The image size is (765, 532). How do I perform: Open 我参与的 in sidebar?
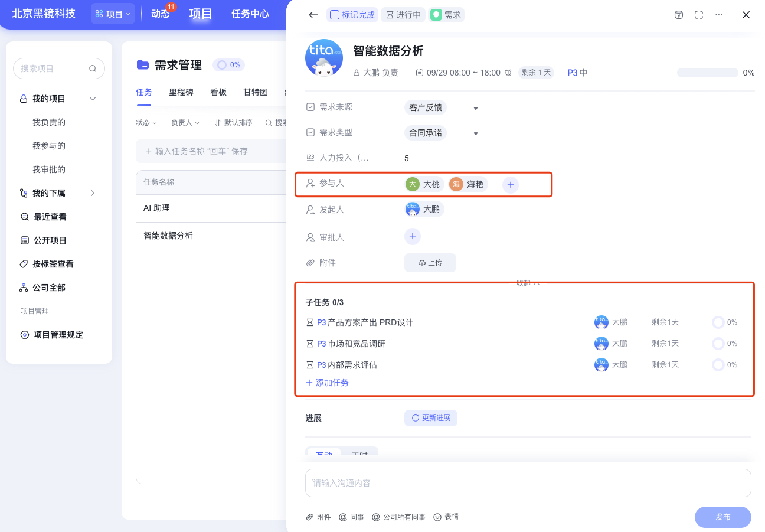[49, 146]
